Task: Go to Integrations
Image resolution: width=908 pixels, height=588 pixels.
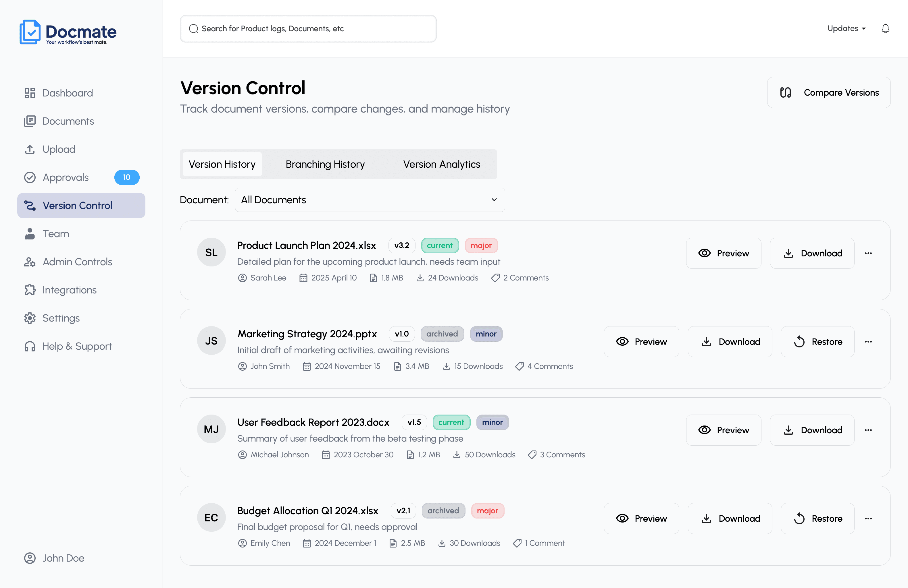Action: 60,290
